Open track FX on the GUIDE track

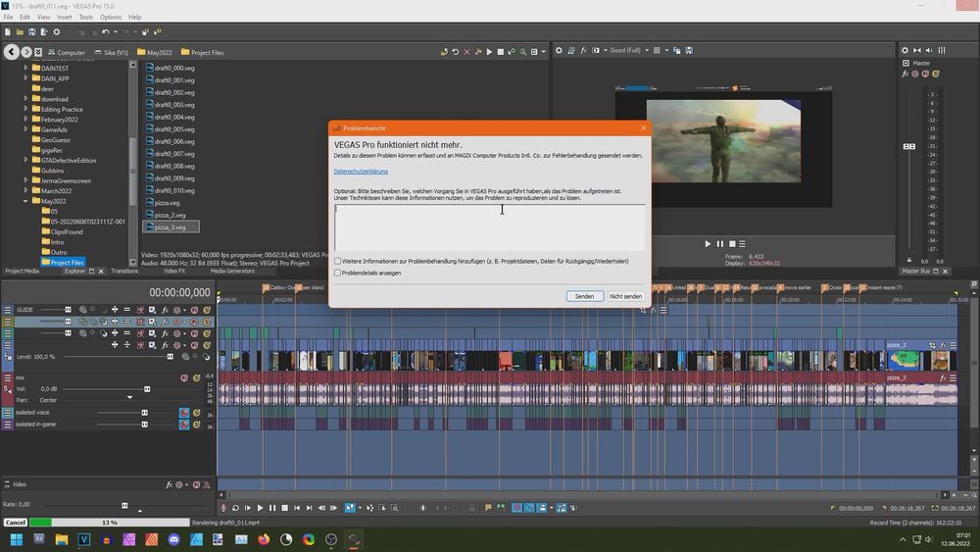[x=165, y=310]
